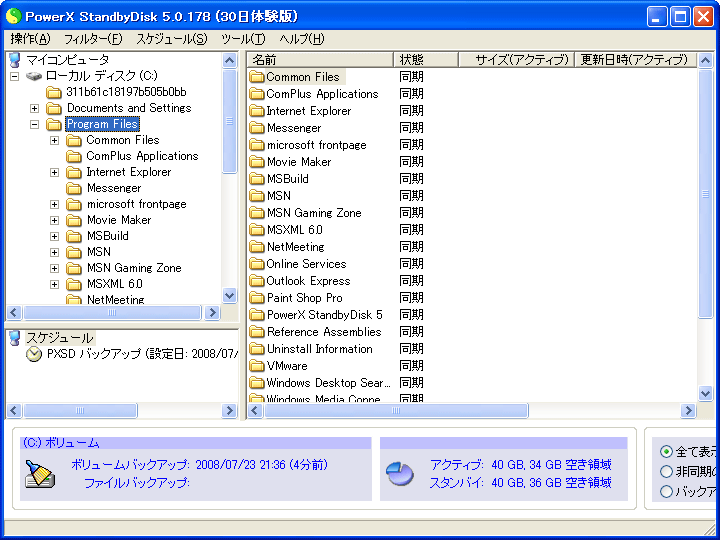
Task: Expand Common Files in the folder tree
Action: pyautogui.click(x=54, y=141)
